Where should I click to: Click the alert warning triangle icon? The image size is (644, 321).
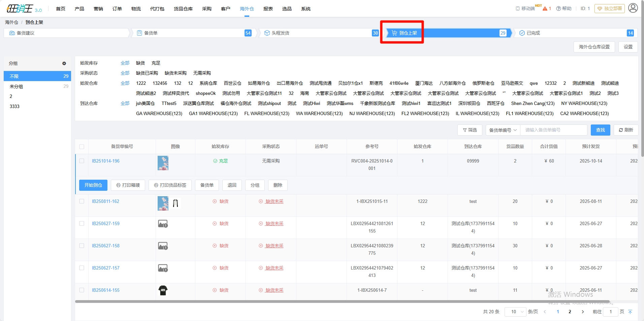point(545,9)
